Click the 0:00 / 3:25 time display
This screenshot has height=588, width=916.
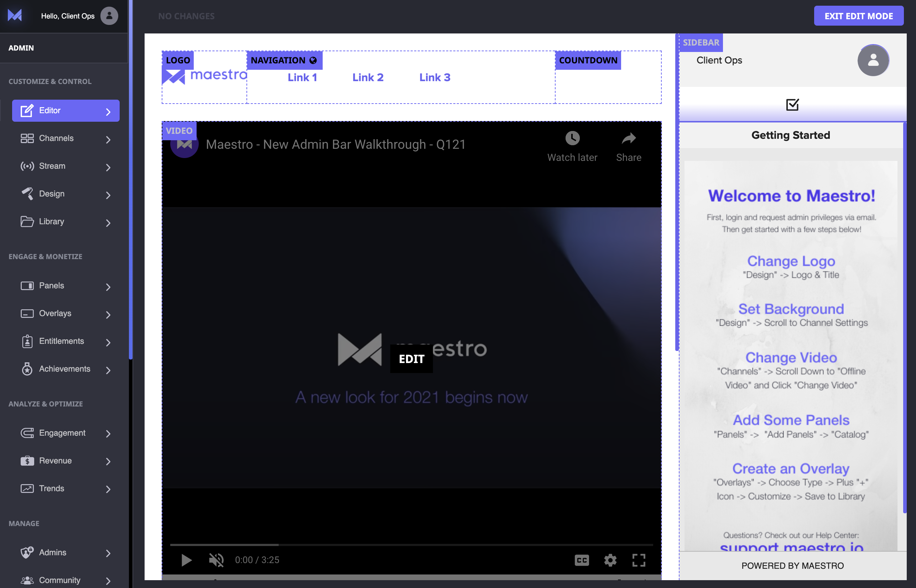click(x=257, y=560)
